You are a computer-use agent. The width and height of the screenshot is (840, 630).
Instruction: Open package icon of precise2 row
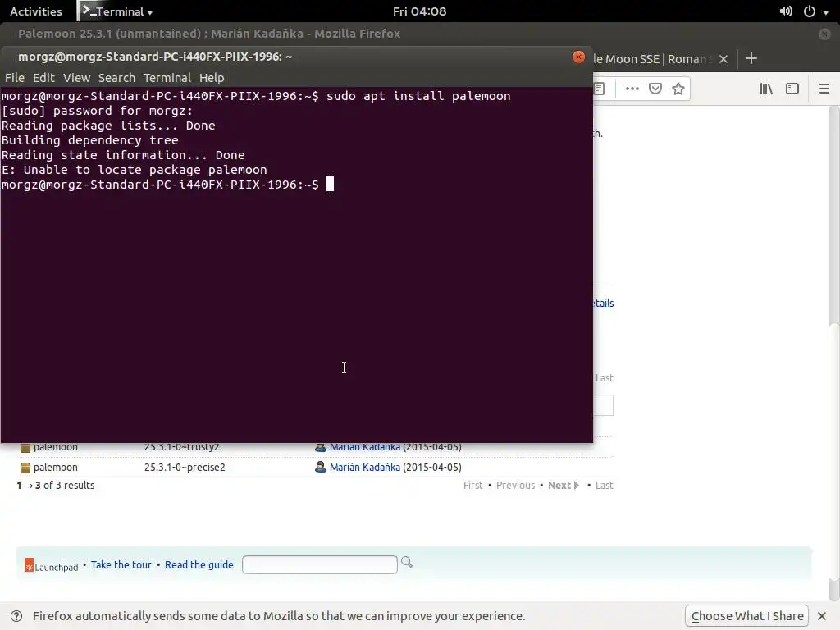click(25, 468)
